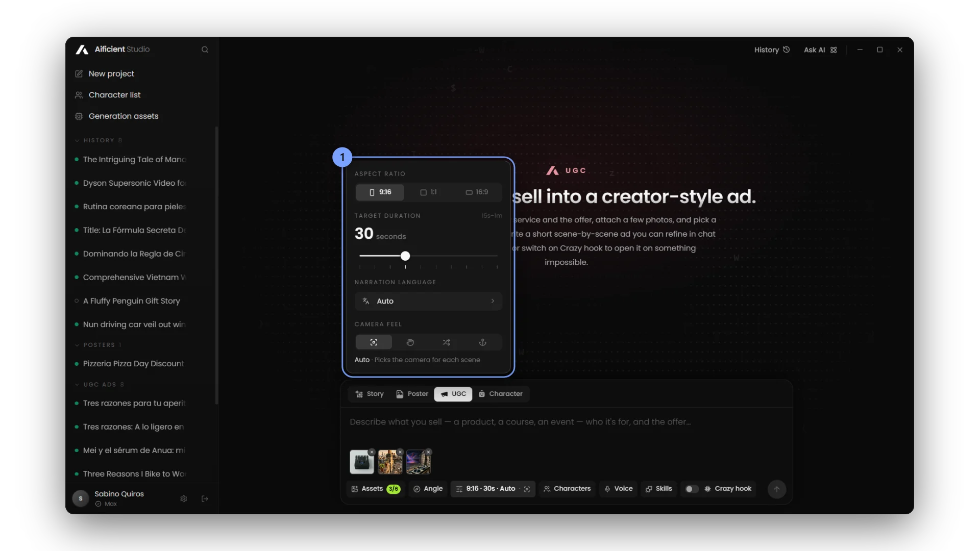
Task: Switch to UGC tab
Action: [x=453, y=394]
